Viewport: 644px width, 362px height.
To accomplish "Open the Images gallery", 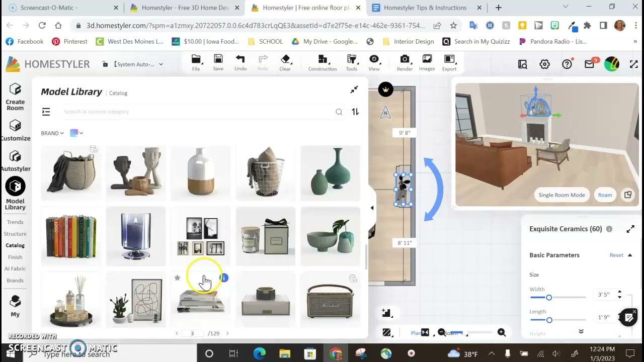I will [x=427, y=62].
